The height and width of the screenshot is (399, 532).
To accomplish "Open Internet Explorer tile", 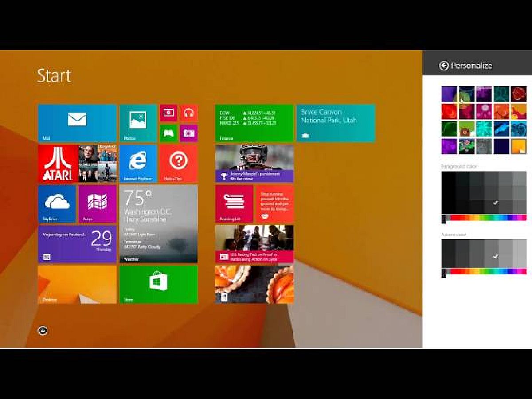I will pos(138,163).
